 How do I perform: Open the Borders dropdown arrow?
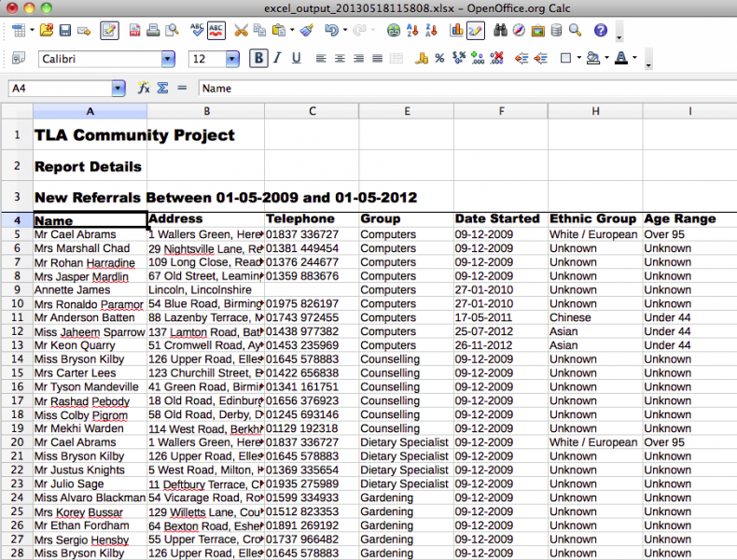pos(579,58)
